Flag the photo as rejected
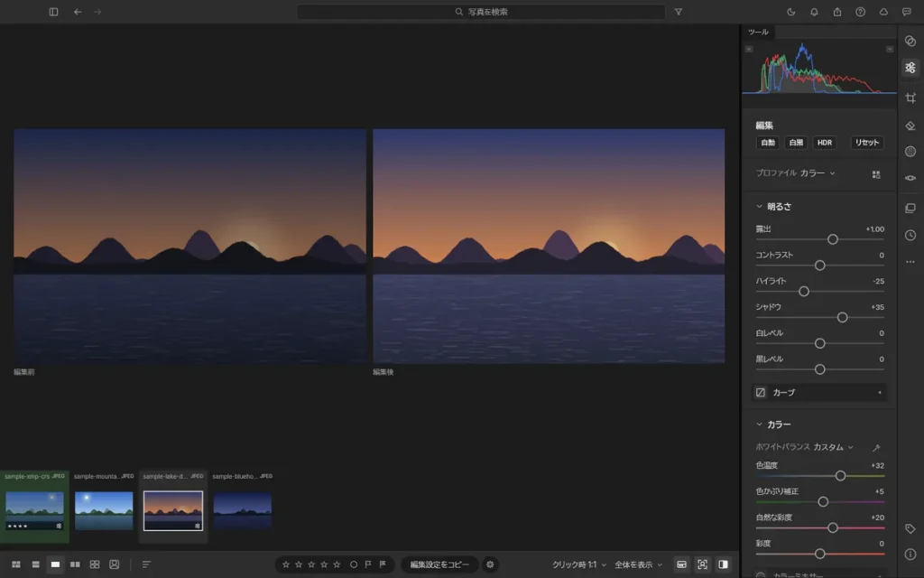The image size is (924, 578). (383, 564)
